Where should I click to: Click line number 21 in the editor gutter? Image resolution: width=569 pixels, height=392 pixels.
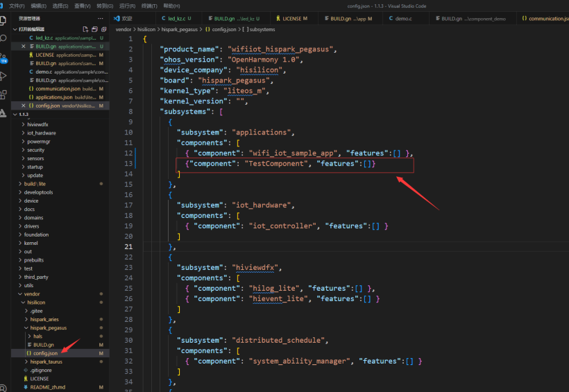tap(128, 247)
